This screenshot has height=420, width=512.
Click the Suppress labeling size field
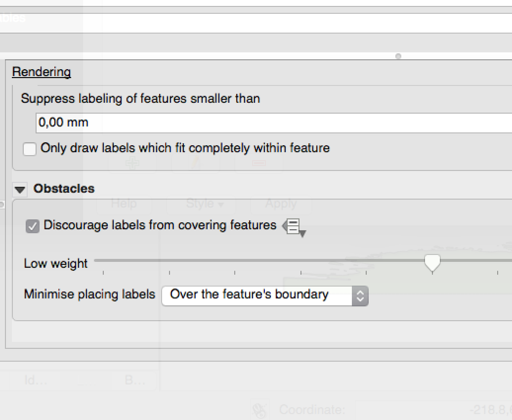click(x=272, y=123)
